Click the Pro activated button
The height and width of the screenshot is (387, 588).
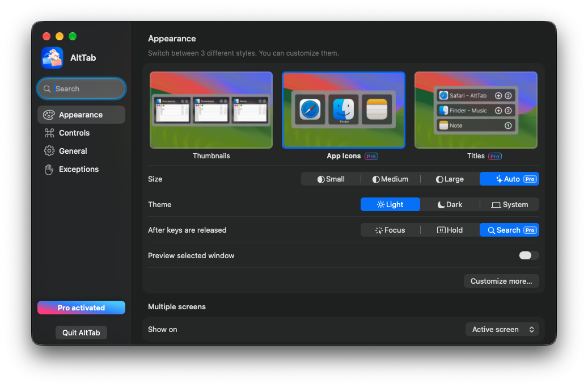[82, 308]
